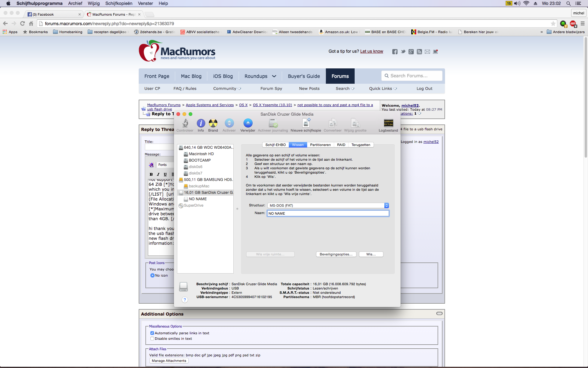The width and height of the screenshot is (588, 368).
Task: Toggle underline formatting in the message editor
Action: (165, 174)
